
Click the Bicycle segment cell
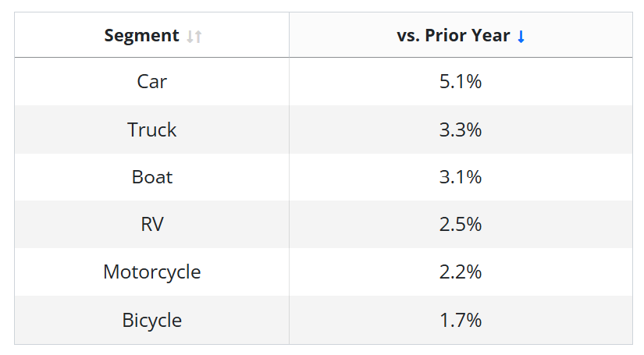click(x=151, y=320)
